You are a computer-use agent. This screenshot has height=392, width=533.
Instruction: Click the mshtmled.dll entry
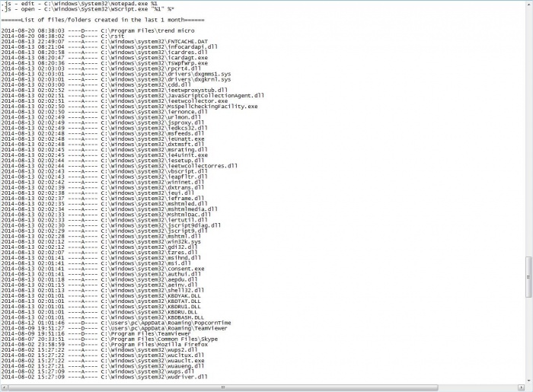(104, 204)
